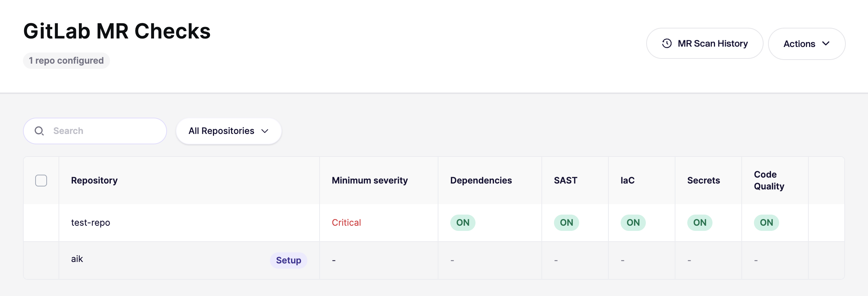
Task: Click the Critical severity value
Action: point(346,223)
